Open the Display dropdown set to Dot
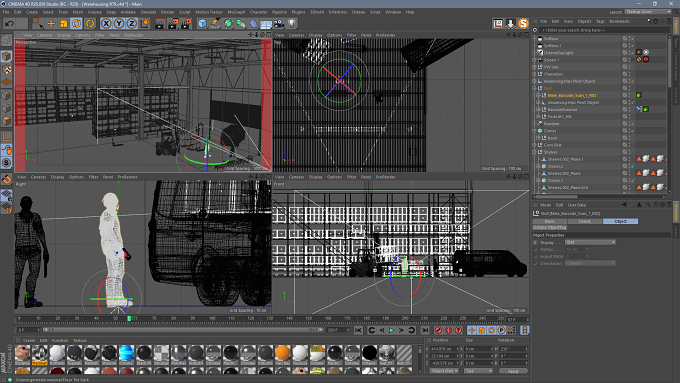The width and height of the screenshot is (680, 383). [590, 242]
